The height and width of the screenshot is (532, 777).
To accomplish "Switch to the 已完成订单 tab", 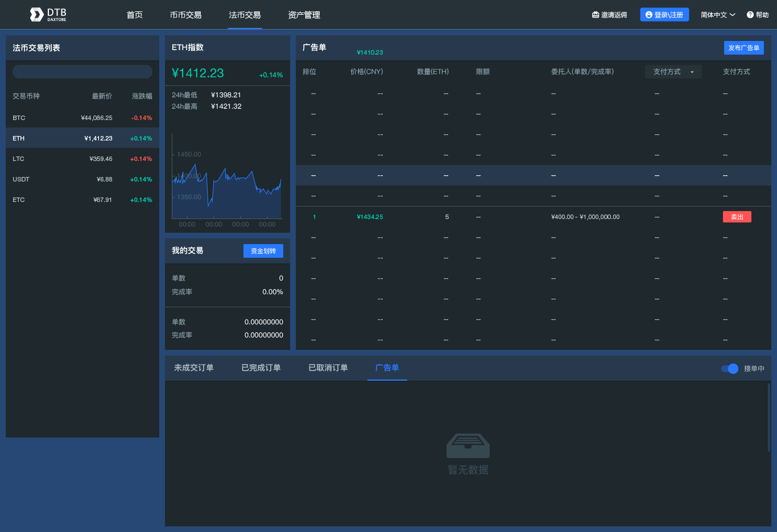I will pyautogui.click(x=261, y=368).
